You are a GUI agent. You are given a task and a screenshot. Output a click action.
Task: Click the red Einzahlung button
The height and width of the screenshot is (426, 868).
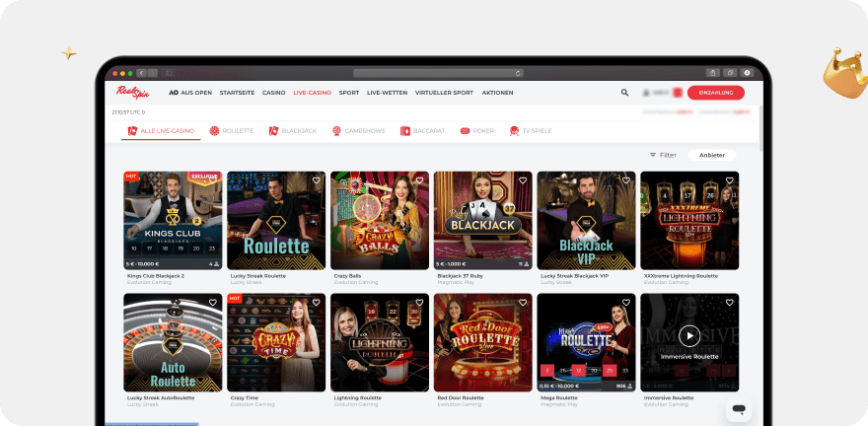(715, 93)
